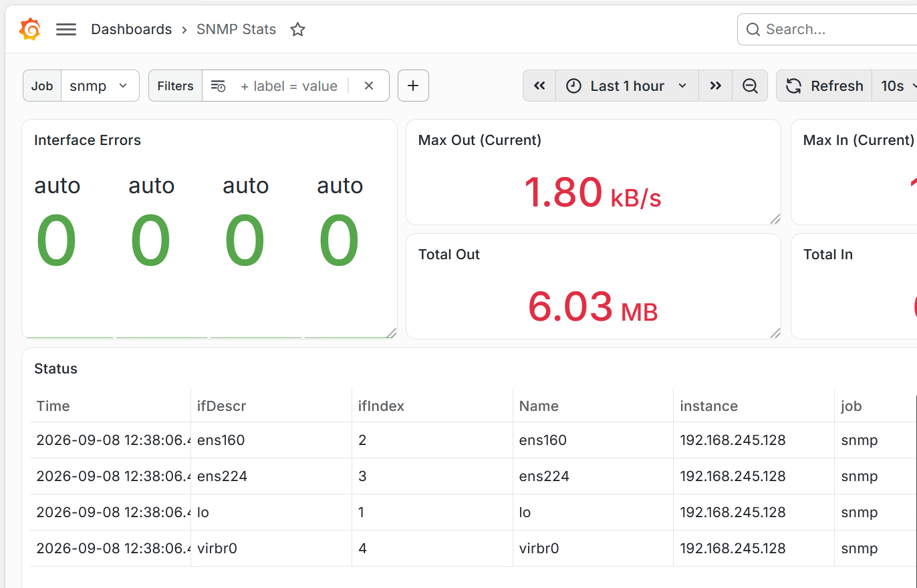Open the Last 1 hour time picker
Image resolution: width=917 pixels, height=588 pixels.
pos(628,86)
